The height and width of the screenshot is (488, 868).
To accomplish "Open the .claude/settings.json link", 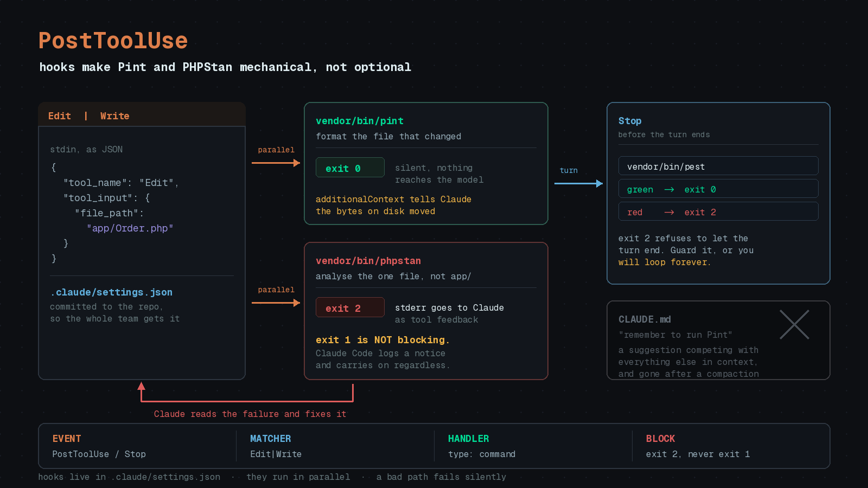I will (111, 293).
